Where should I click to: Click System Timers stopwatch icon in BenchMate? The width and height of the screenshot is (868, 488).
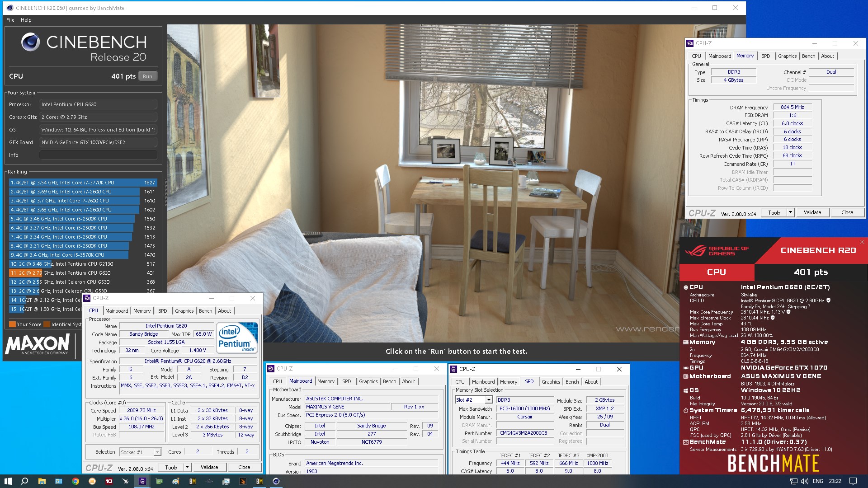click(x=685, y=411)
